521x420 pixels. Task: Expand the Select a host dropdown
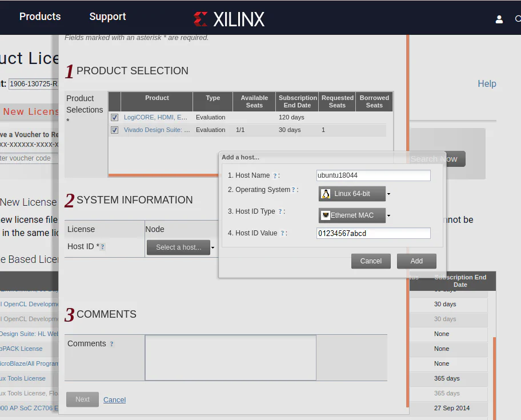tap(181, 247)
